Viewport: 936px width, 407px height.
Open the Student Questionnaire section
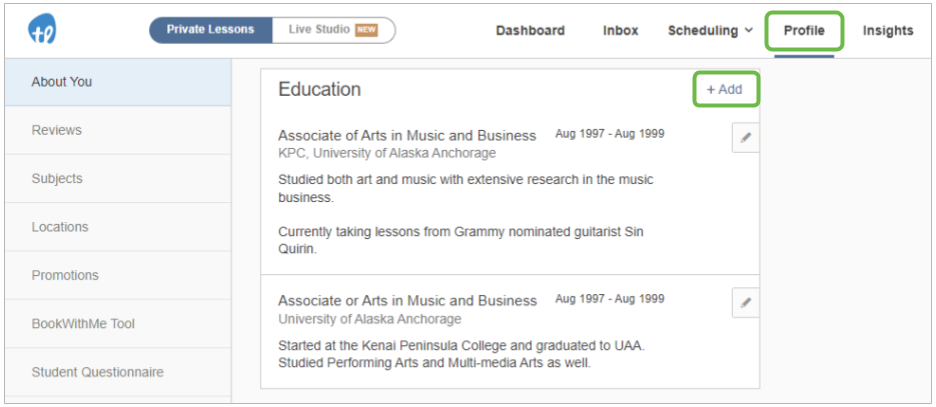click(x=118, y=372)
